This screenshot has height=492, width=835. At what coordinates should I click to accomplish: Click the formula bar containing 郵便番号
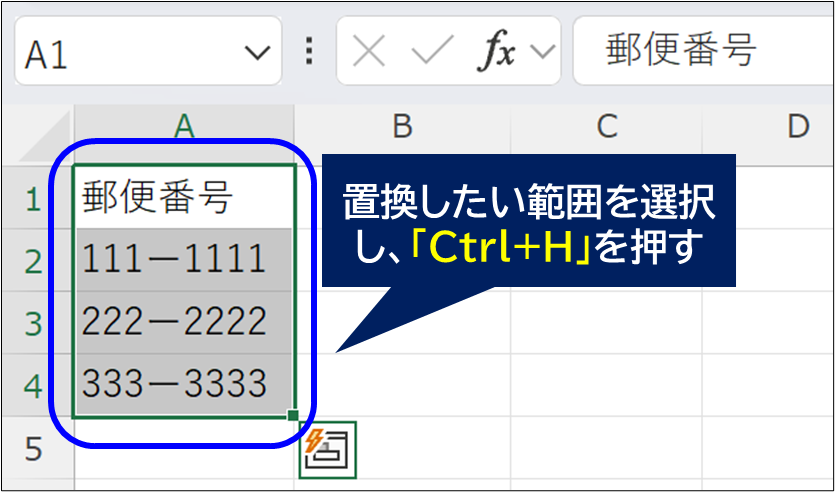click(x=700, y=51)
